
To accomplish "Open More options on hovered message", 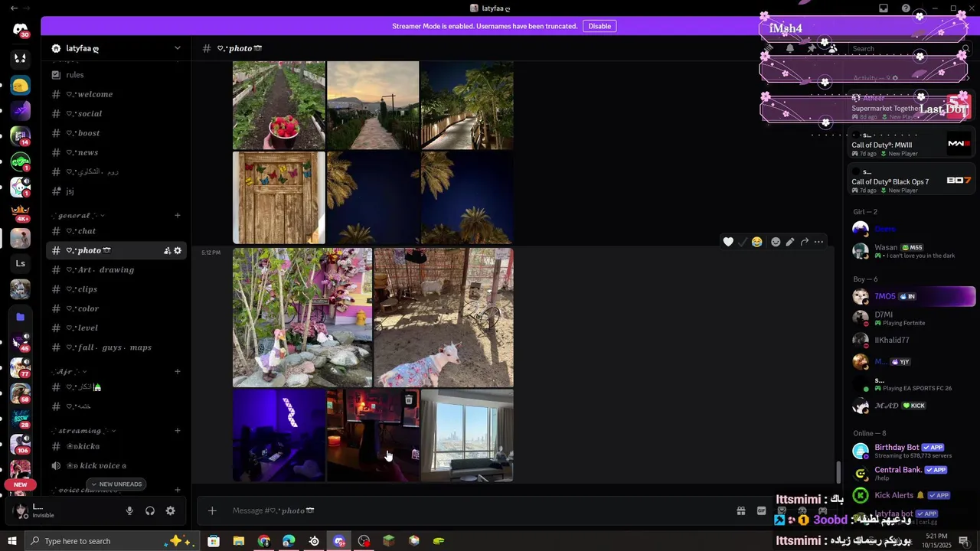I will pos(819,242).
